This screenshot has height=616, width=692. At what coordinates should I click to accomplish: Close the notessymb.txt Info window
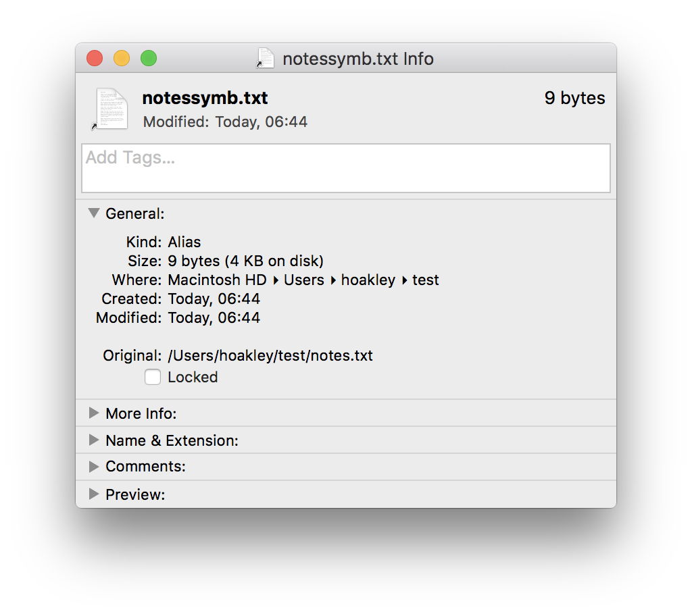95,59
